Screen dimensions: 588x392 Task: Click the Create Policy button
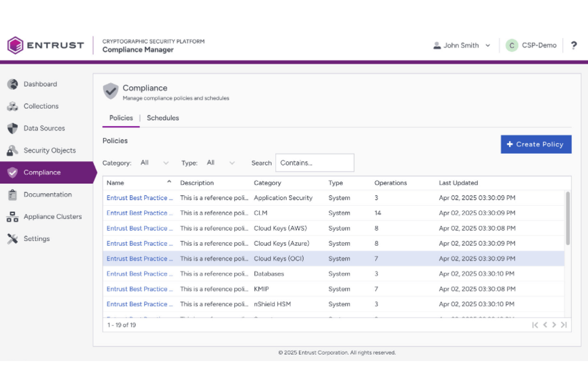coord(536,144)
